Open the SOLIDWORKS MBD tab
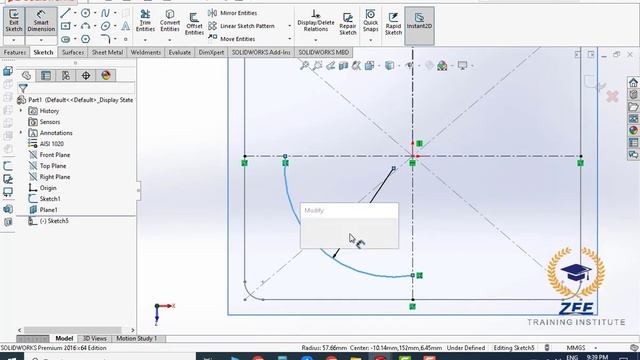 [324, 52]
